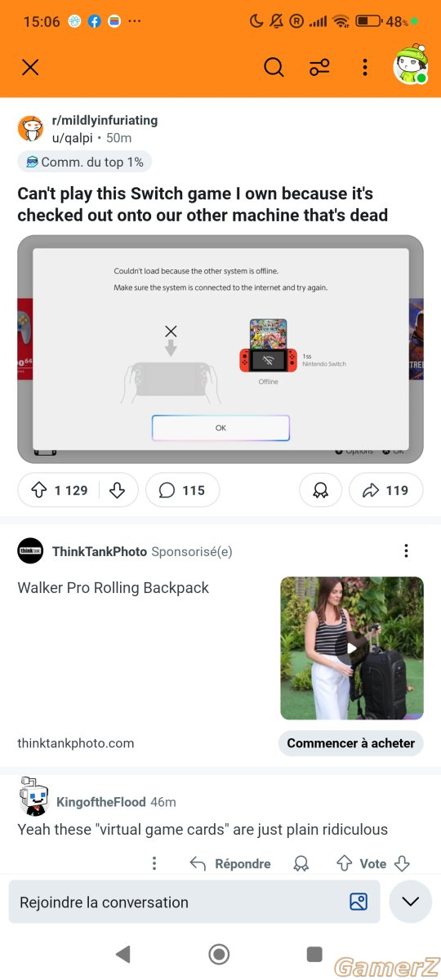Screen dimensions: 441x980
Task: Attach an image in comment box
Action: coord(358,902)
